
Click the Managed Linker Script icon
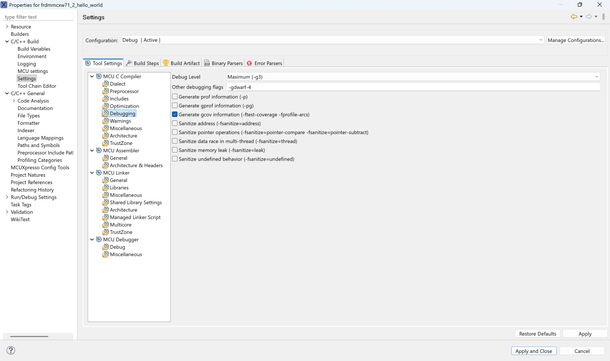105,217
